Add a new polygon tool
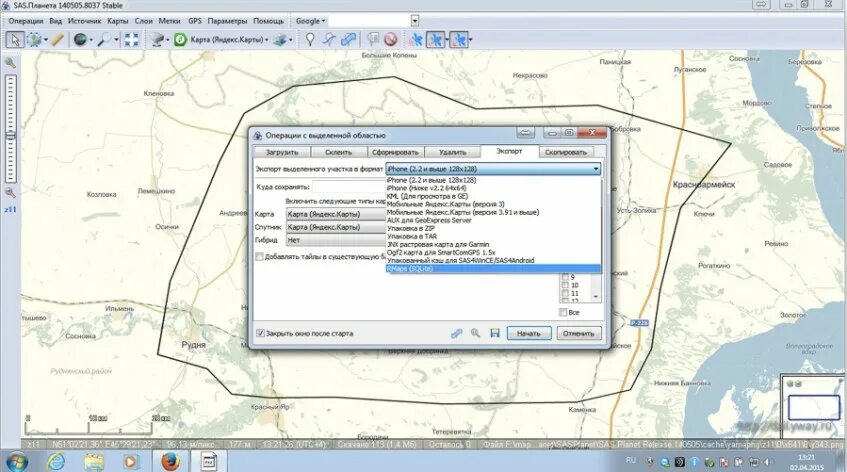This screenshot has width=847, height=472. pos(348,39)
